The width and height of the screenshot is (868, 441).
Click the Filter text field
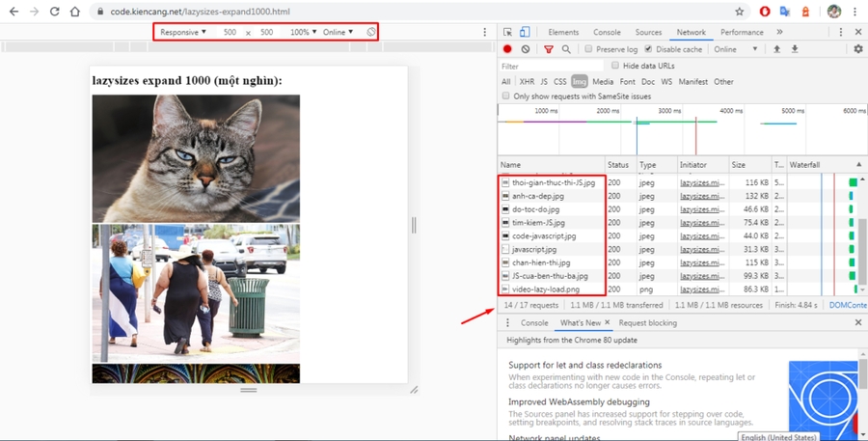(x=550, y=67)
